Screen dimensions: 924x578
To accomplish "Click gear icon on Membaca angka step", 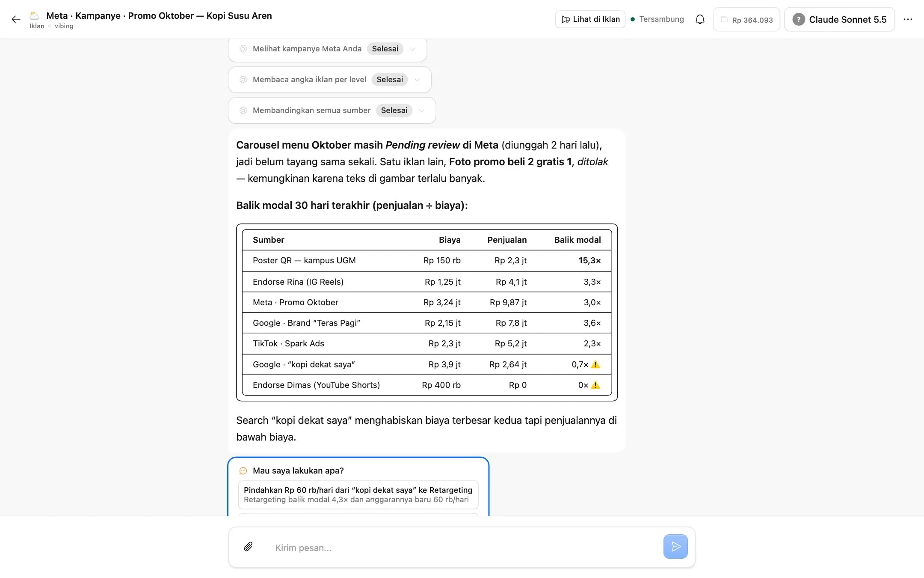I will coord(243,80).
